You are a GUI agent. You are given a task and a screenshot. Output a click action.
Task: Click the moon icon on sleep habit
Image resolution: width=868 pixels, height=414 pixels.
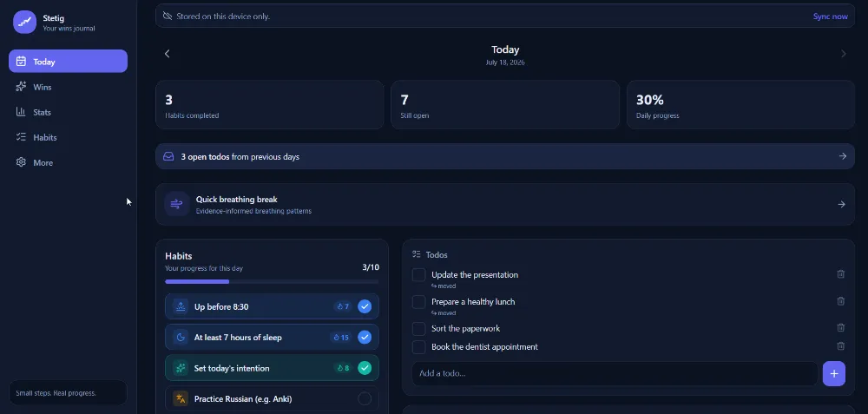click(x=181, y=337)
